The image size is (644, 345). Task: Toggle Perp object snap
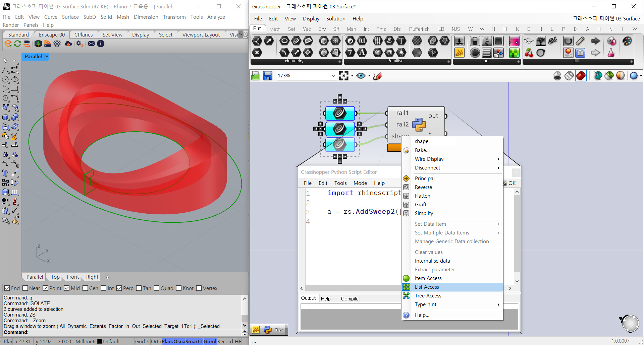click(x=119, y=288)
